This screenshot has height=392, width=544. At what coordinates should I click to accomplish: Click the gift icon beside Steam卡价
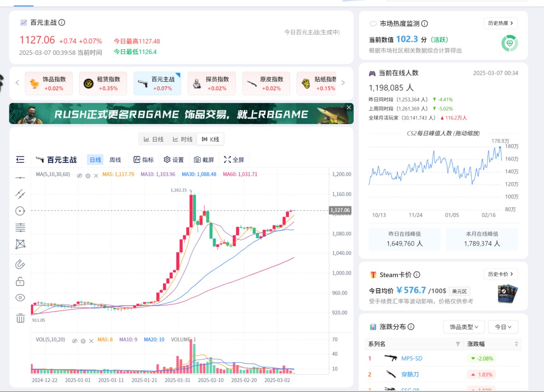pos(373,275)
